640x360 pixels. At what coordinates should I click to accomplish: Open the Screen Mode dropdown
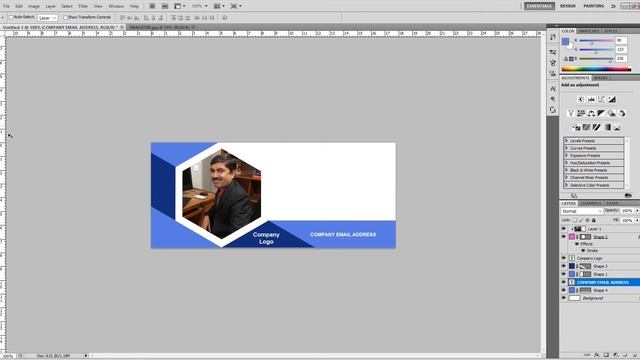click(x=236, y=6)
